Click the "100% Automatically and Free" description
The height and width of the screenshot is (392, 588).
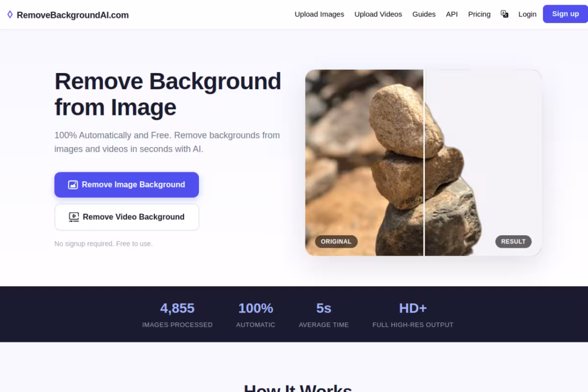(x=167, y=142)
